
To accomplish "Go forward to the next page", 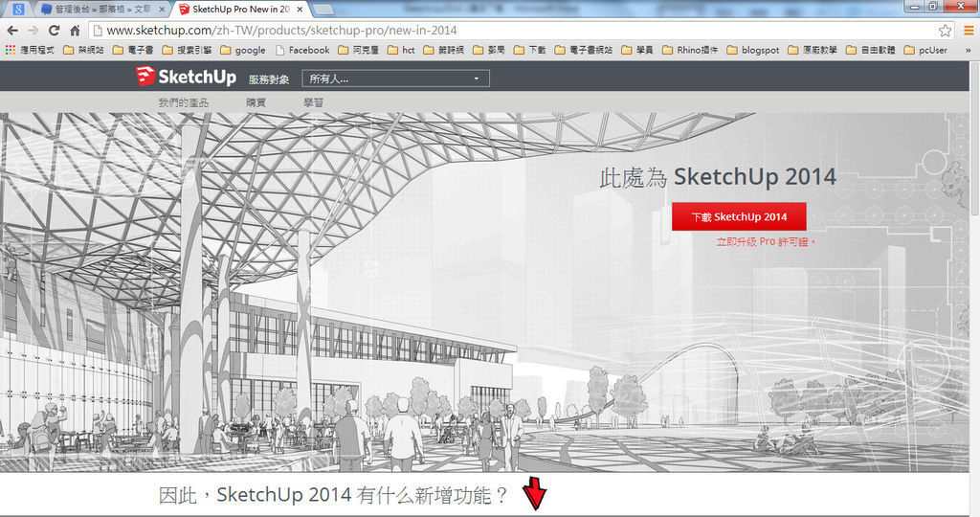I will pos(33,30).
